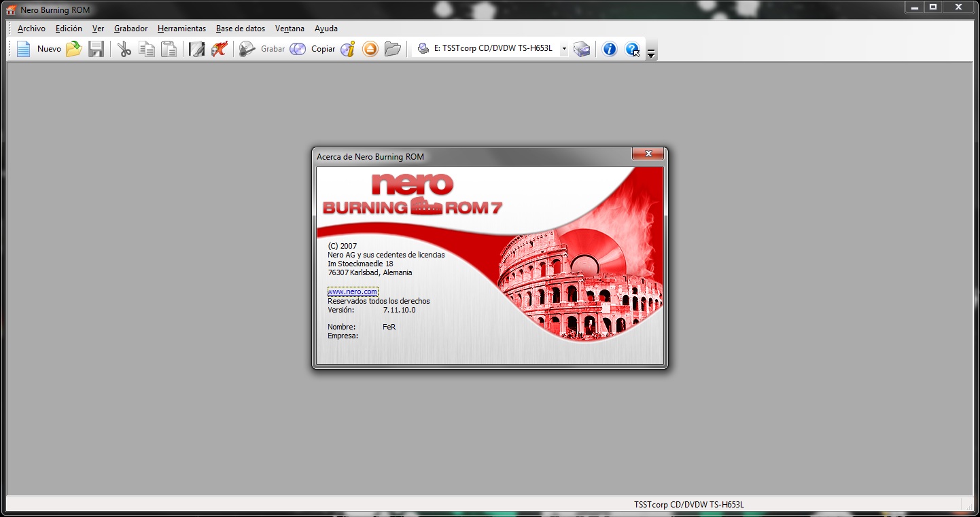Open the Herramientas menu
This screenshot has height=517, width=980.
(181, 29)
